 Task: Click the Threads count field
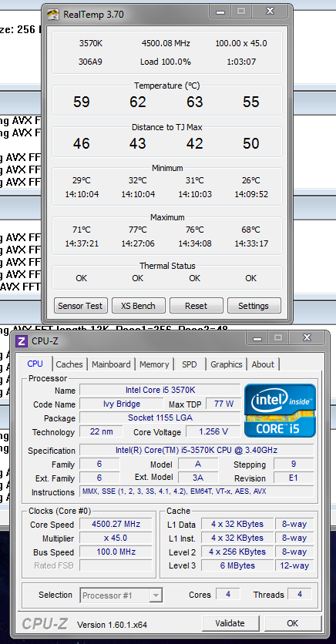pos(300,594)
